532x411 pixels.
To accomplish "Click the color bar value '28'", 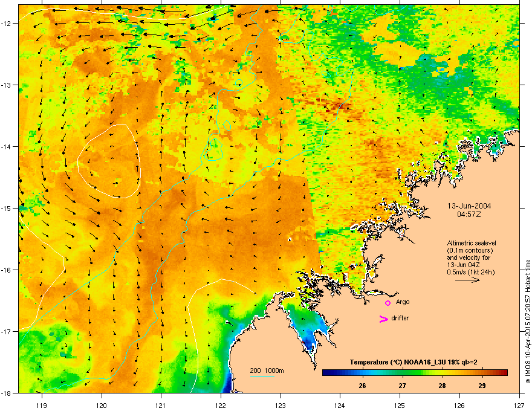I will tap(442, 386).
